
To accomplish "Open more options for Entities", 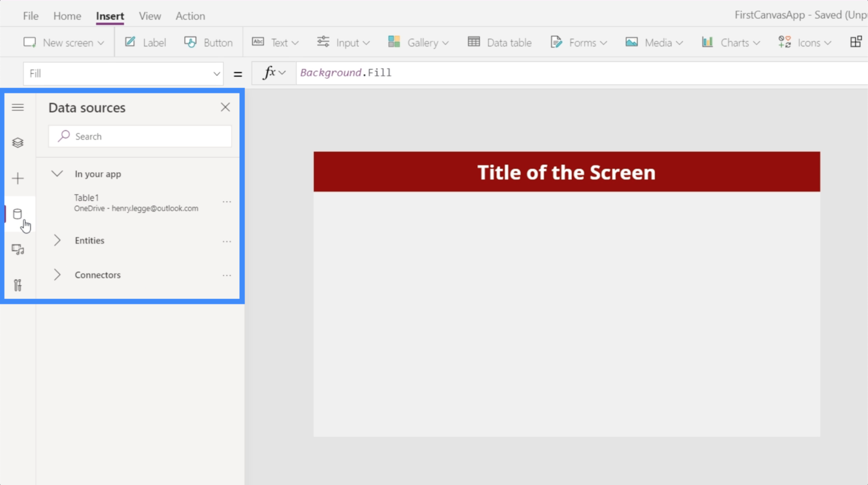I will coord(227,241).
